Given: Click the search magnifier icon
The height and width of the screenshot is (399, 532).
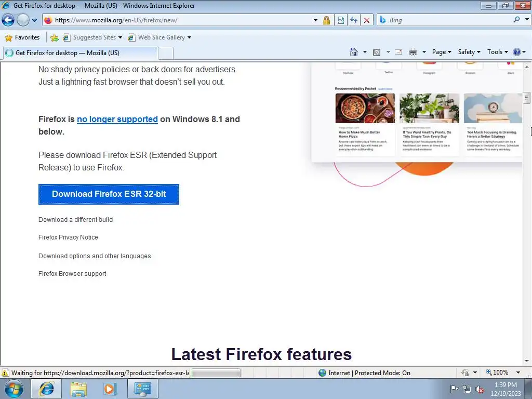Looking at the screenshot, I should tap(516, 20).
